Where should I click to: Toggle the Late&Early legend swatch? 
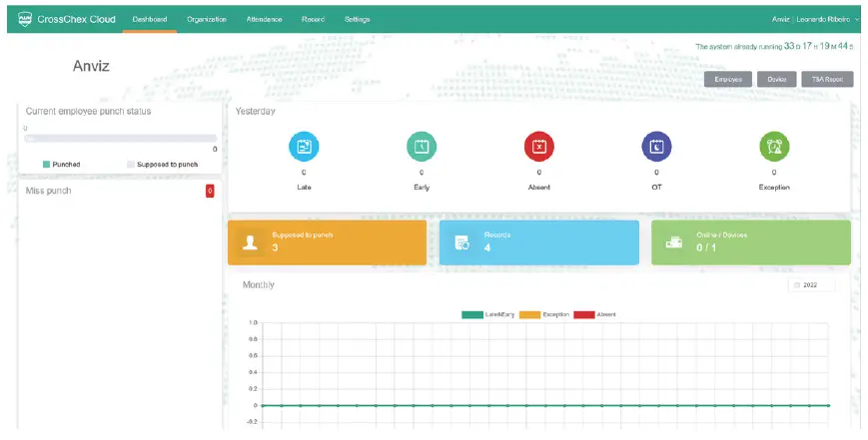(472, 314)
